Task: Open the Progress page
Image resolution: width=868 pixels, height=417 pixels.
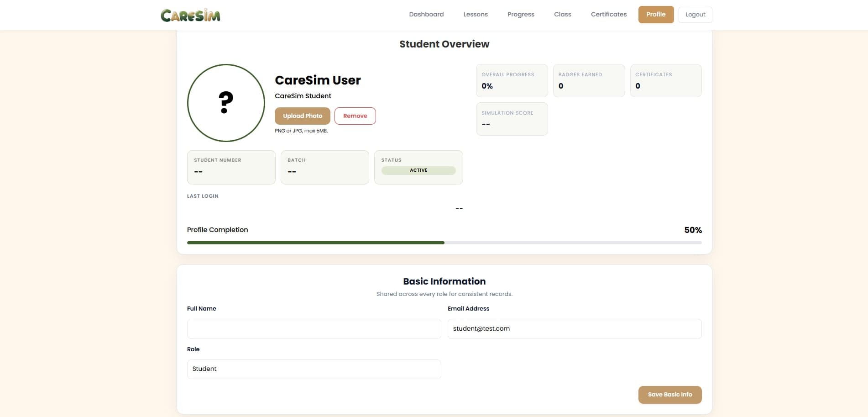Action: pos(520,14)
